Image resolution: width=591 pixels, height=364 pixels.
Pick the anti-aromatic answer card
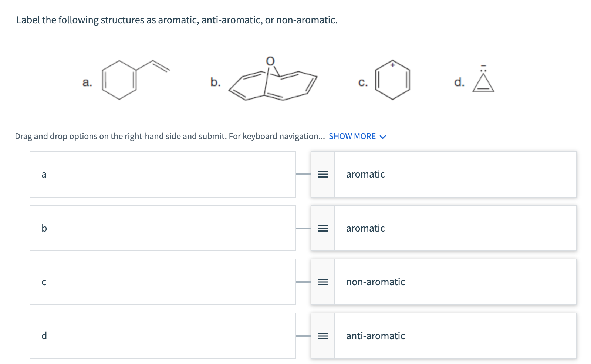[455, 336]
